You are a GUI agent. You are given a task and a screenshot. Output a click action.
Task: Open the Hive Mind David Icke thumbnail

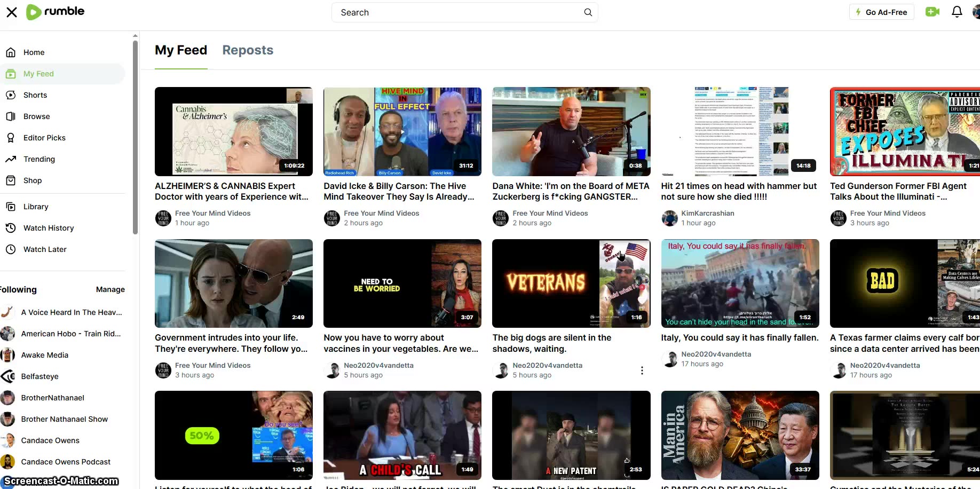(402, 131)
